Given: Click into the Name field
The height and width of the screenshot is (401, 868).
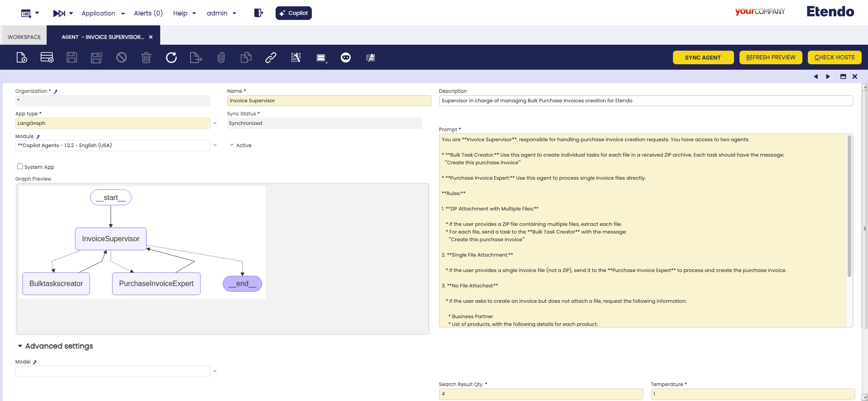Looking at the screenshot, I should [x=329, y=100].
